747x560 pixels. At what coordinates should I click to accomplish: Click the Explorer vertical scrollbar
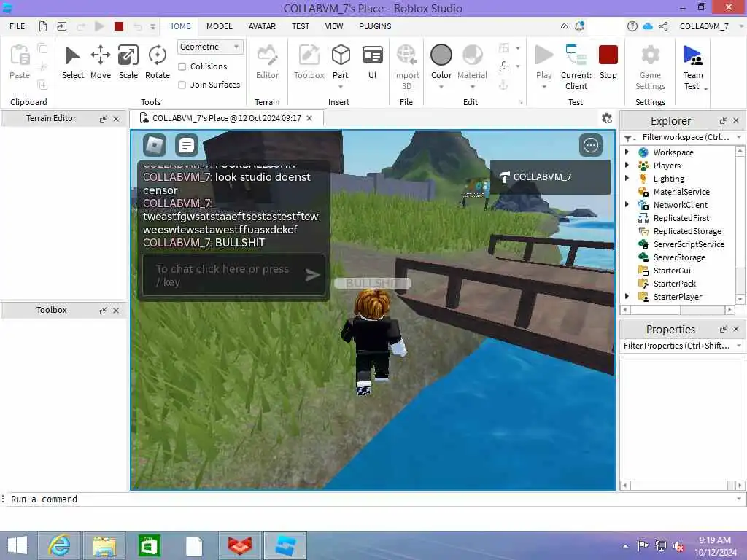pos(740,225)
